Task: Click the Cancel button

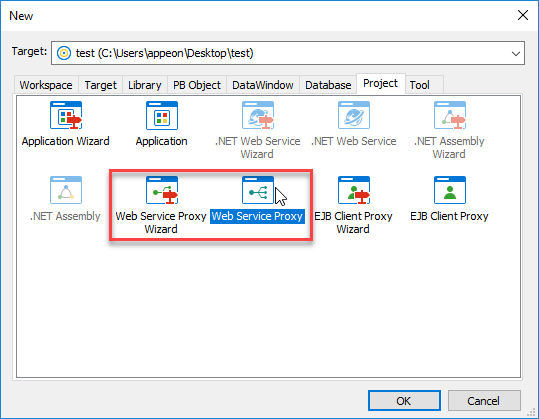Action: pyautogui.click(x=484, y=400)
